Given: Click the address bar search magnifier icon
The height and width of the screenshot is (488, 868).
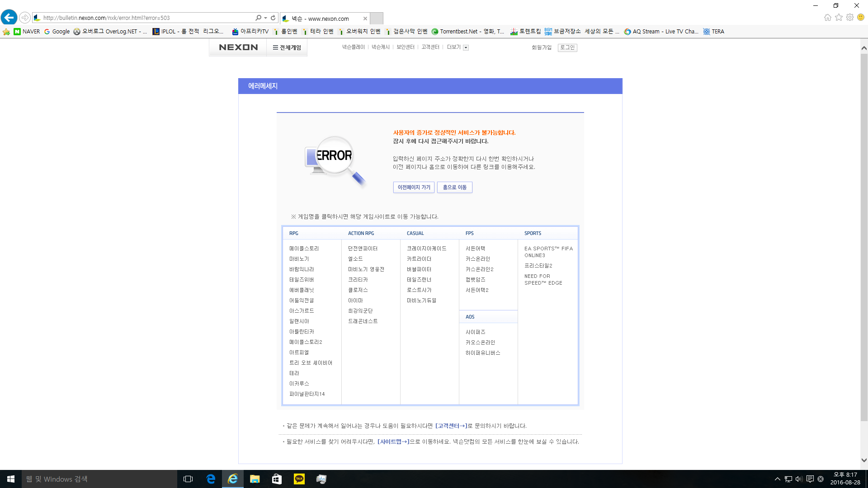Looking at the screenshot, I should pos(258,18).
